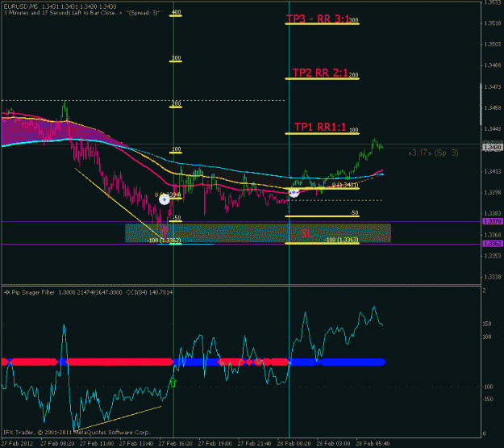The width and height of the screenshot is (504, 448).
Task: Click the -100 (1.3362) Fibonacci label
Action: pyautogui.click(x=164, y=241)
